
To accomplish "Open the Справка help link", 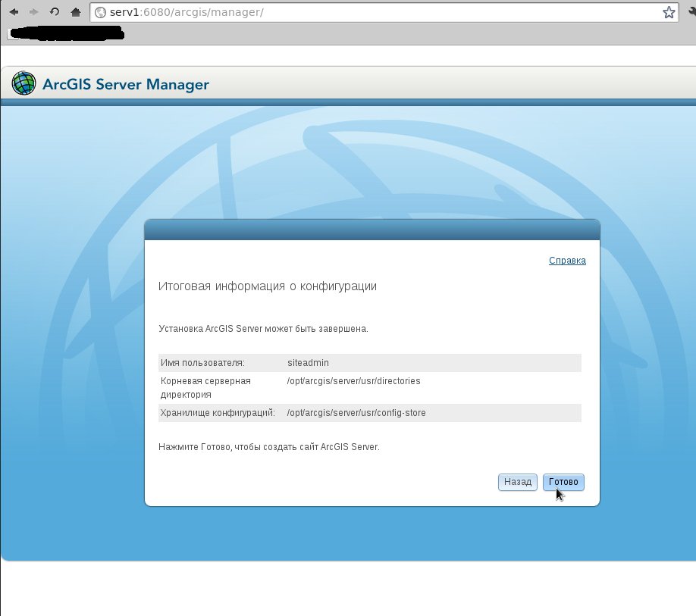I will pyautogui.click(x=567, y=261).
